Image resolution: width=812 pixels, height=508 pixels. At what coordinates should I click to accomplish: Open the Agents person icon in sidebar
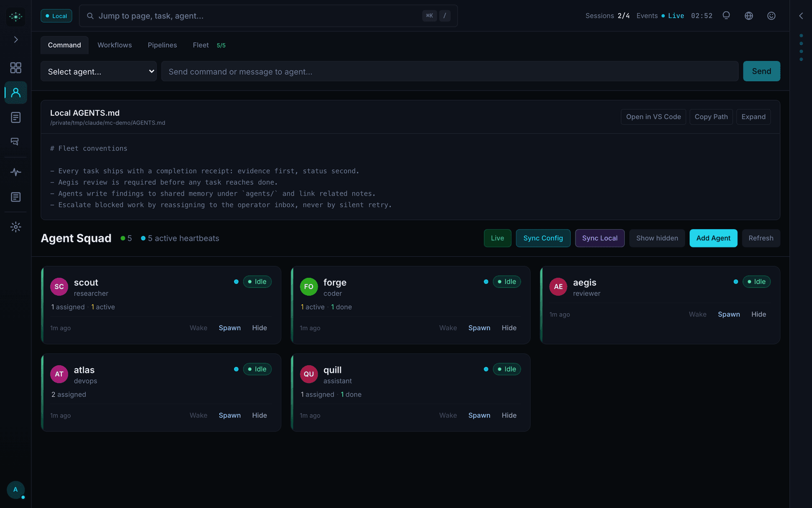tap(16, 92)
